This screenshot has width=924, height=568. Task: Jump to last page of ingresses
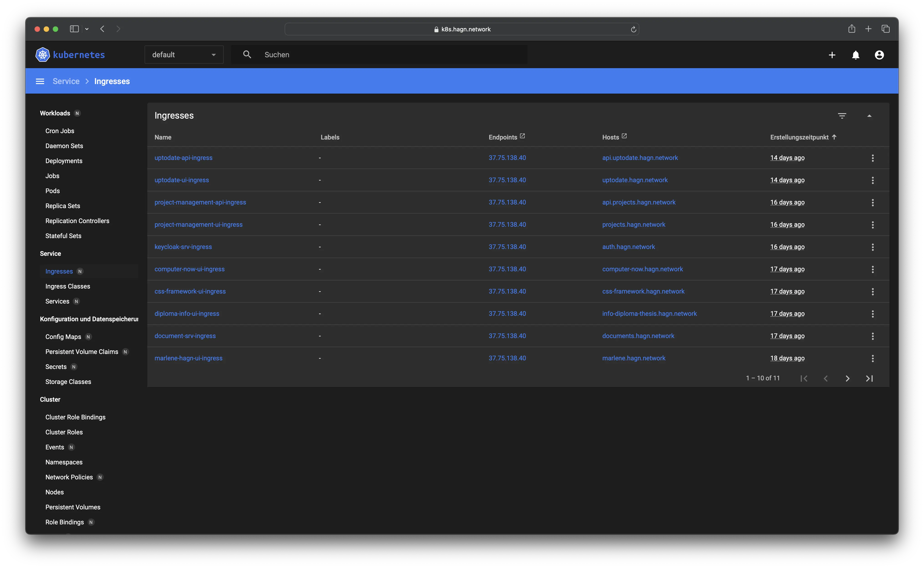[x=869, y=379]
